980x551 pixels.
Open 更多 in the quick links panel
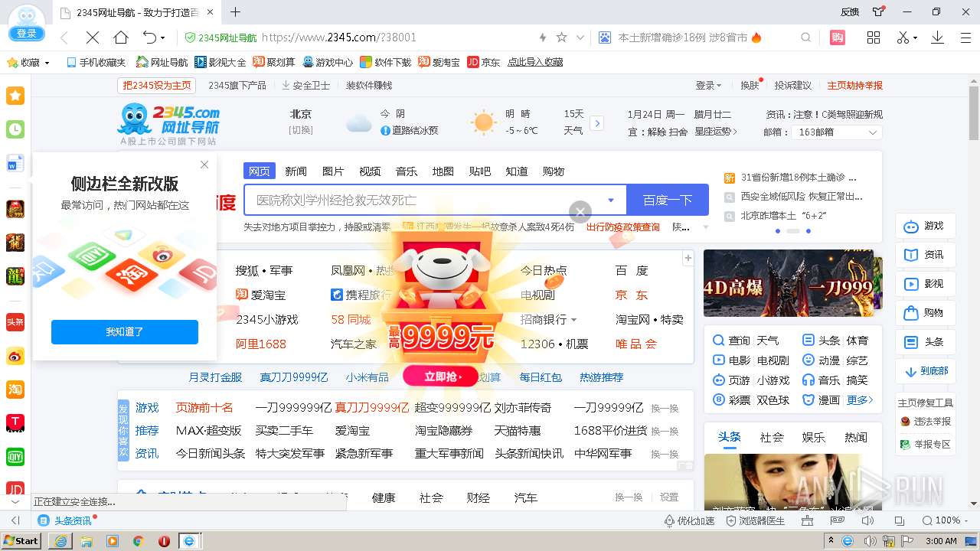[860, 400]
